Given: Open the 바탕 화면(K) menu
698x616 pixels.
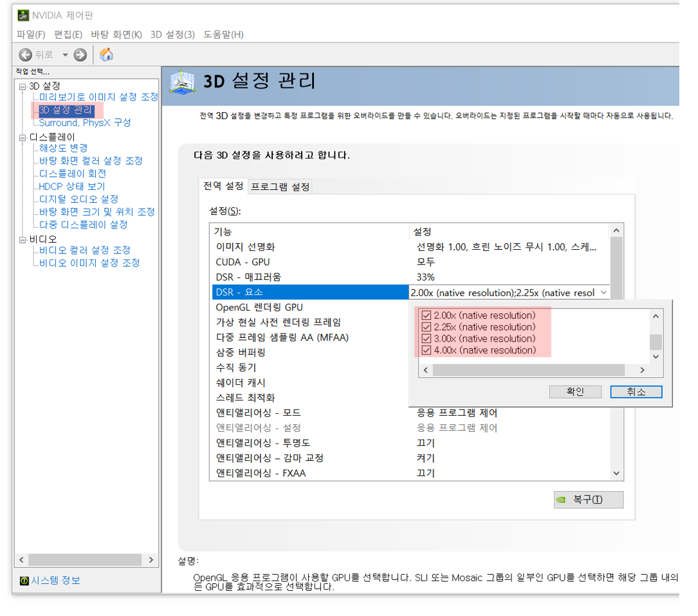Looking at the screenshot, I should pyautogui.click(x=116, y=35).
